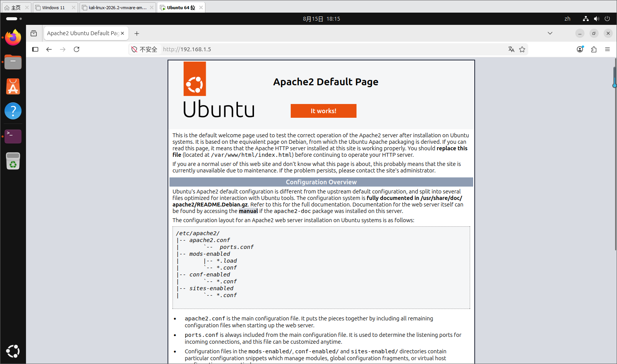
Task: Click the /etc/apache2/ line
Action: (198, 233)
